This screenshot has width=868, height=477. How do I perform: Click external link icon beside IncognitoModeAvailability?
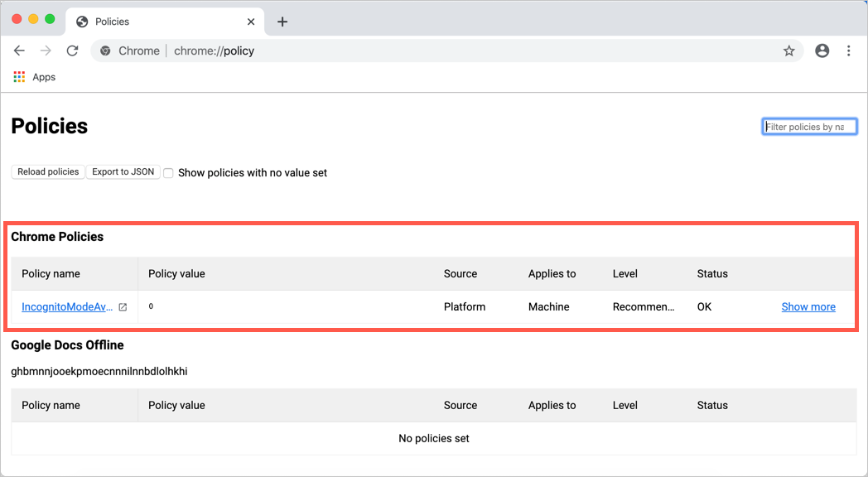(123, 307)
